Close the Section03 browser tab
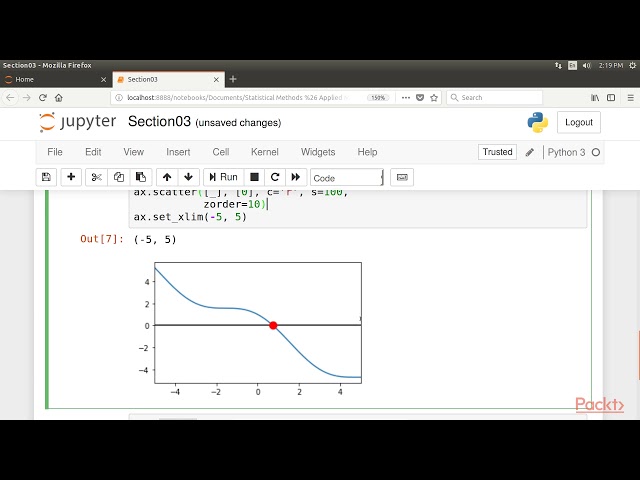640x480 pixels. click(x=216, y=80)
